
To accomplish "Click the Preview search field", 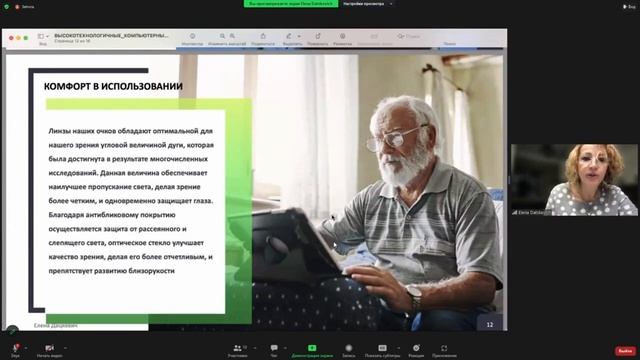I will point(449,36).
